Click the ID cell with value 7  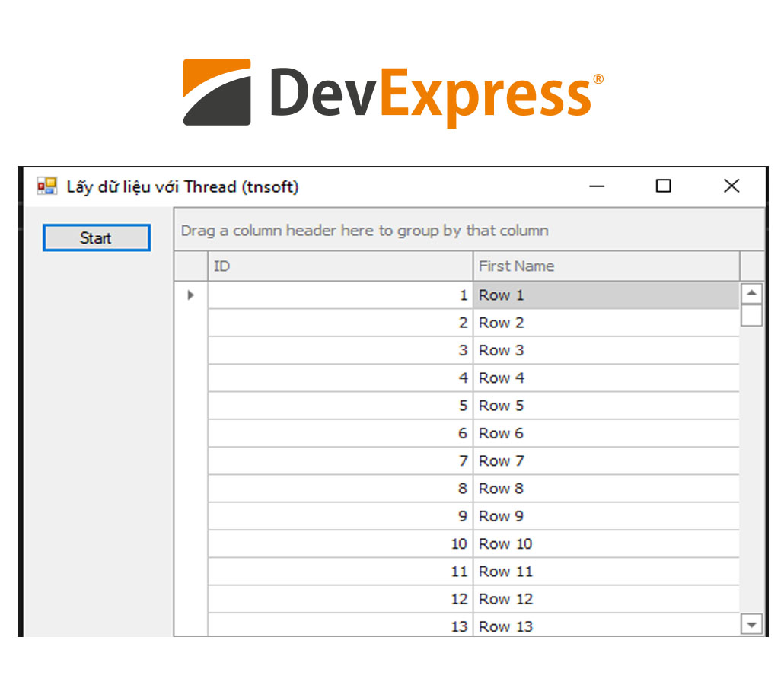tap(340, 460)
